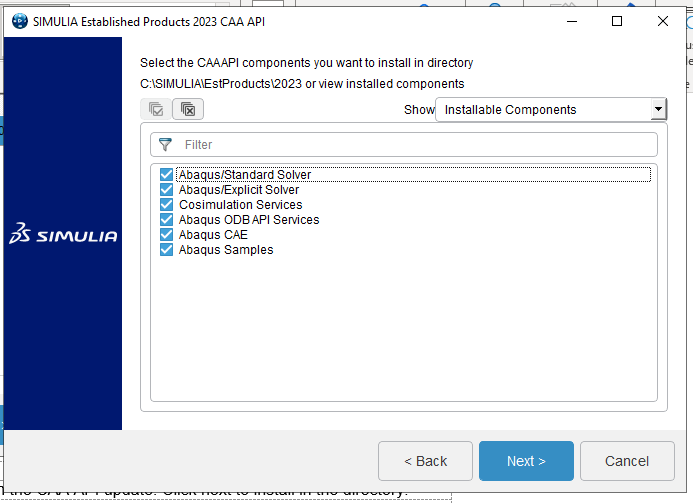
Task: Select the Cosimulation Services label
Action: pos(240,205)
